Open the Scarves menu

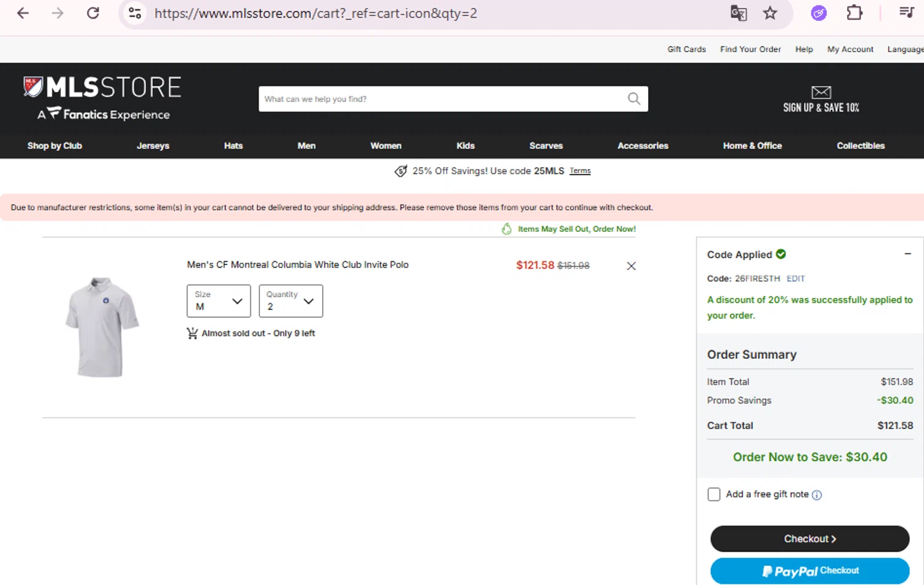point(546,145)
